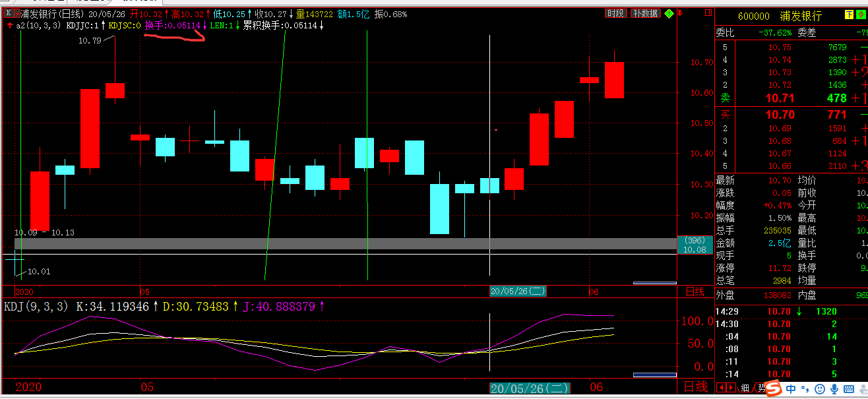Viewport: 868px width, 399px height.
Task: Select the KDJ(9,3,3) indicator label
Action: [x=36, y=307]
